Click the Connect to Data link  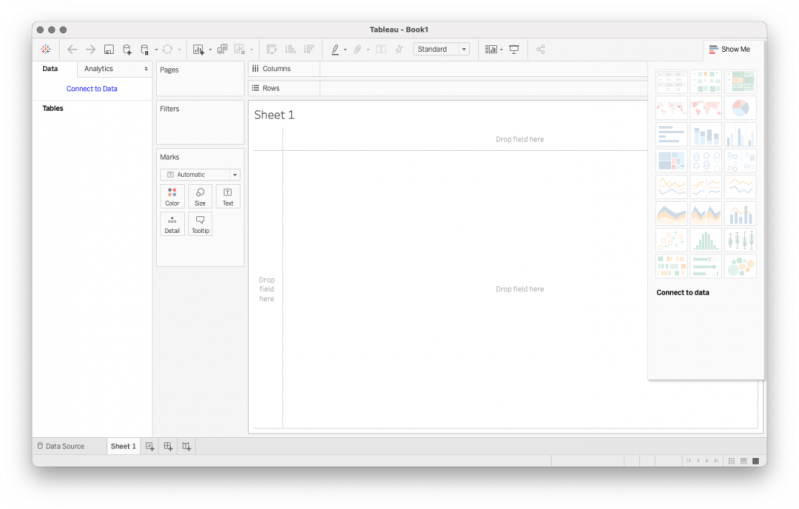[92, 89]
